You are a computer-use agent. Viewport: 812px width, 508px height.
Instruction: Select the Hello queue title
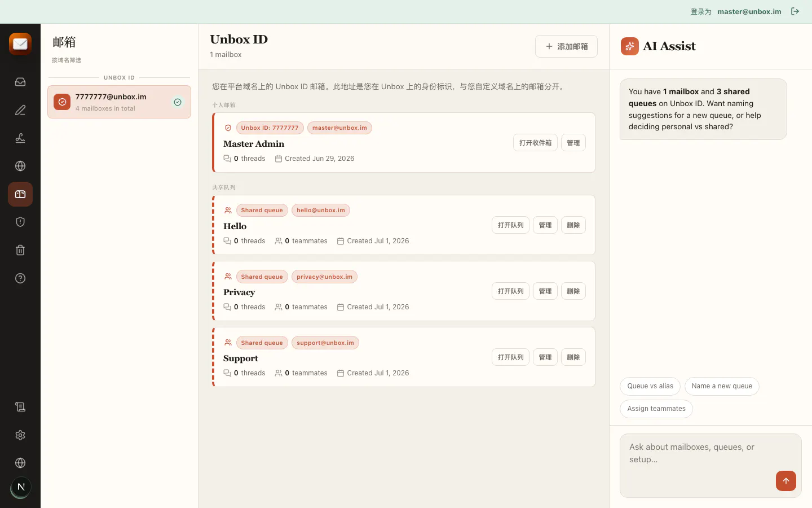(x=235, y=226)
